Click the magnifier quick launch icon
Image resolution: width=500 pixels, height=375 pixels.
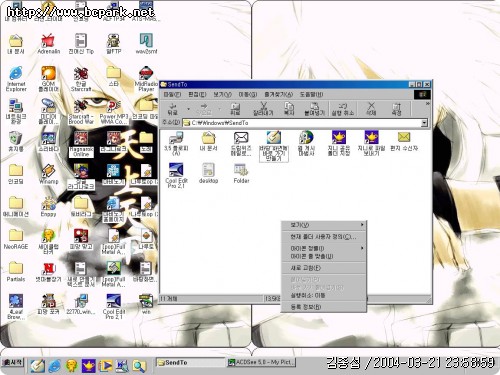point(139,366)
